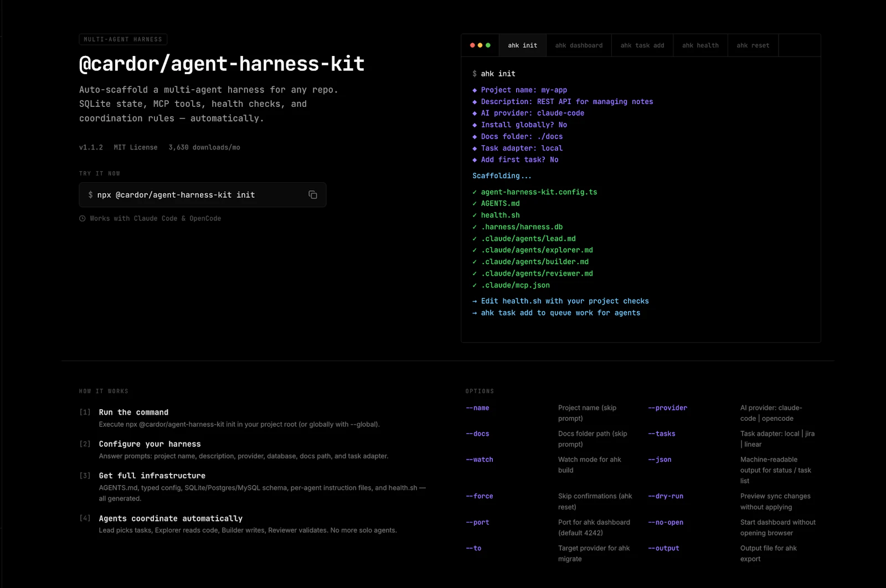
Task: Click the ahk task add to queue work hint
Action: click(557, 313)
